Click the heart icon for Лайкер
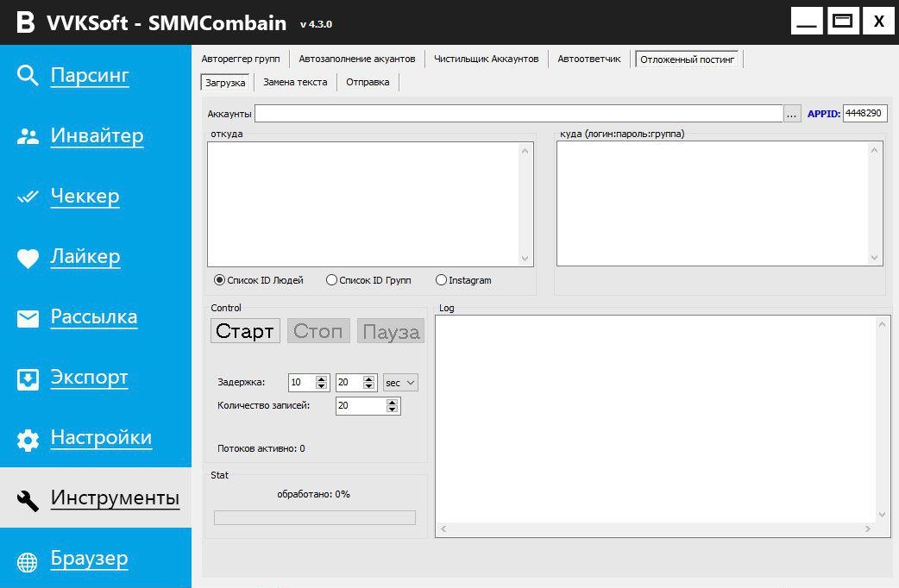The image size is (899, 588). click(x=28, y=258)
